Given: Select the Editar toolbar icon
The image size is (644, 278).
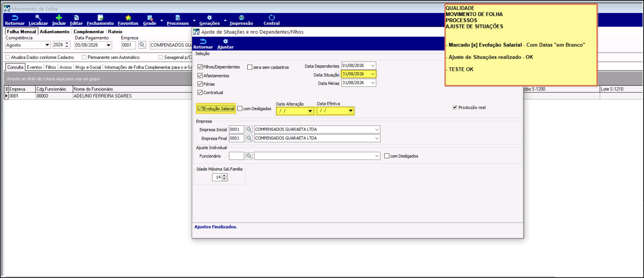Looking at the screenshot, I should pos(76,18).
